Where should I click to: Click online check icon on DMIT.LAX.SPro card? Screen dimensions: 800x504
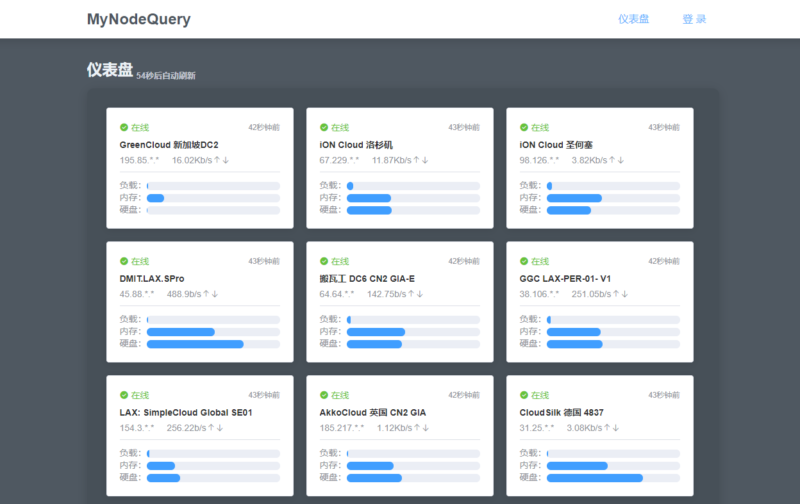click(x=124, y=262)
